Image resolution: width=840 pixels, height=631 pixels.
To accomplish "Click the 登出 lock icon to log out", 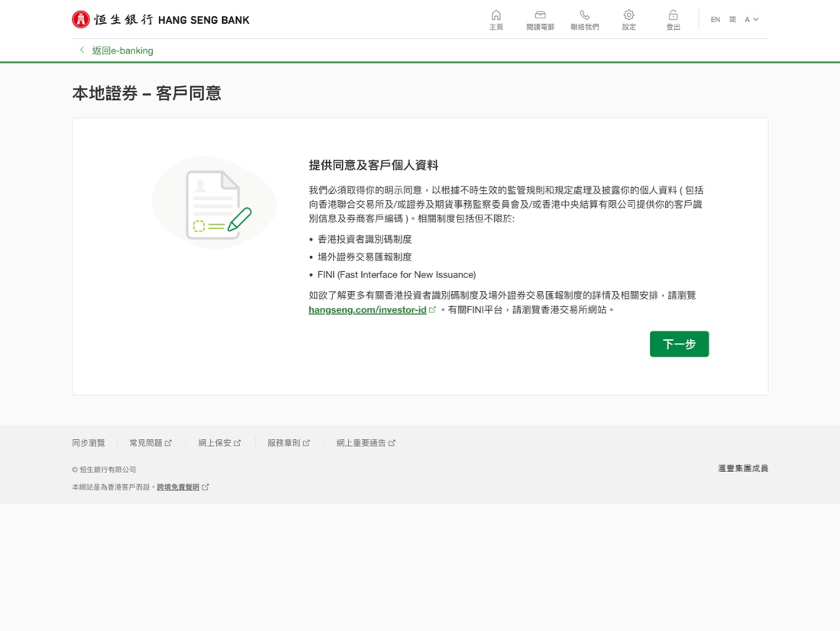I will (x=673, y=20).
